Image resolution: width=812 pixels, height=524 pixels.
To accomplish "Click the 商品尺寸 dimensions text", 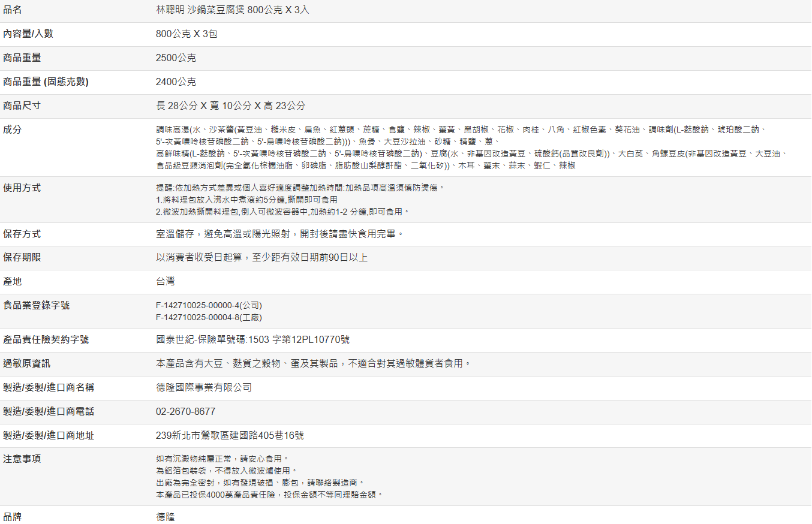I will [x=230, y=106].
